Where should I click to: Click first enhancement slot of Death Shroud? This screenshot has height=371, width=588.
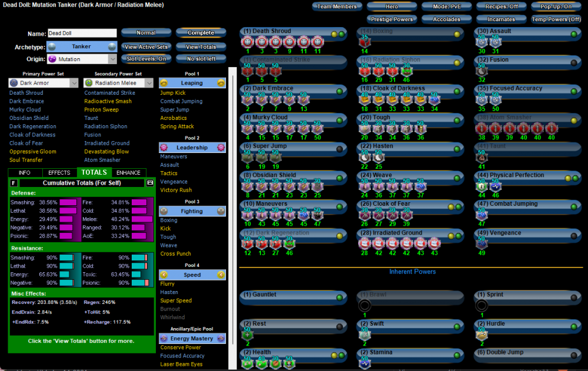coord(248,42)
